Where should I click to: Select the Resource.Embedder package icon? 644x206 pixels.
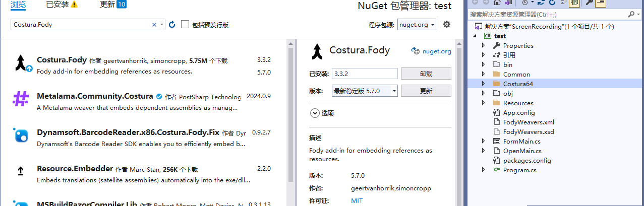tap(21, 171)
